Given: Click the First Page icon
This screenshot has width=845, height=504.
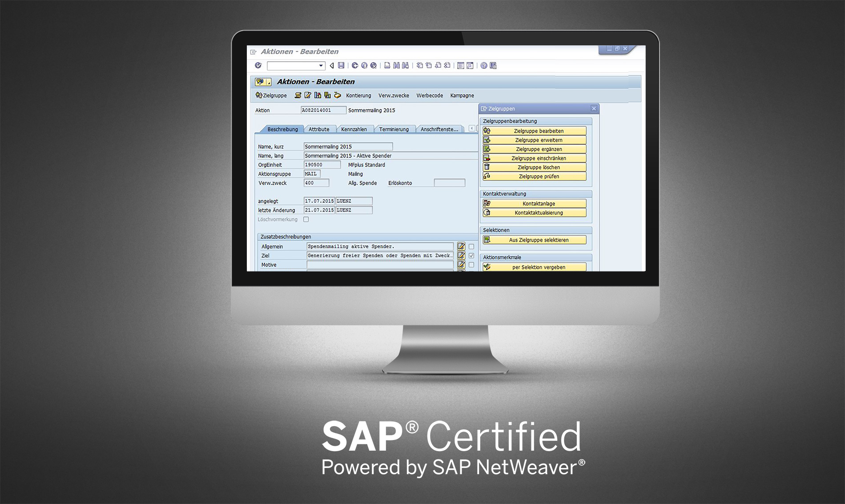Looking at the screenshot, I should [x=419, y=65].
